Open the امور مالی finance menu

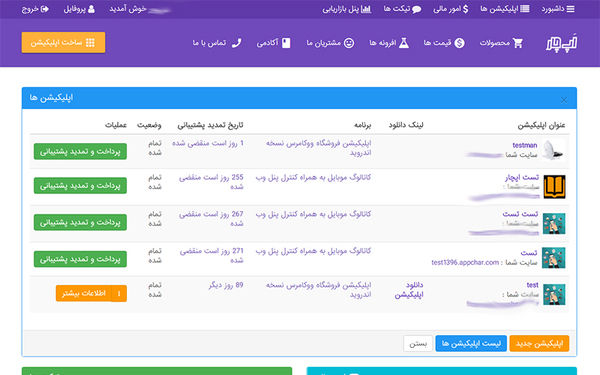coord(450,9)
